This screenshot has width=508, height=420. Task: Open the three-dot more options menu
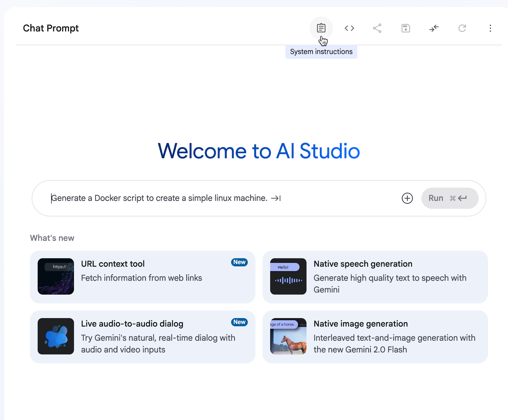coord(490,28)
